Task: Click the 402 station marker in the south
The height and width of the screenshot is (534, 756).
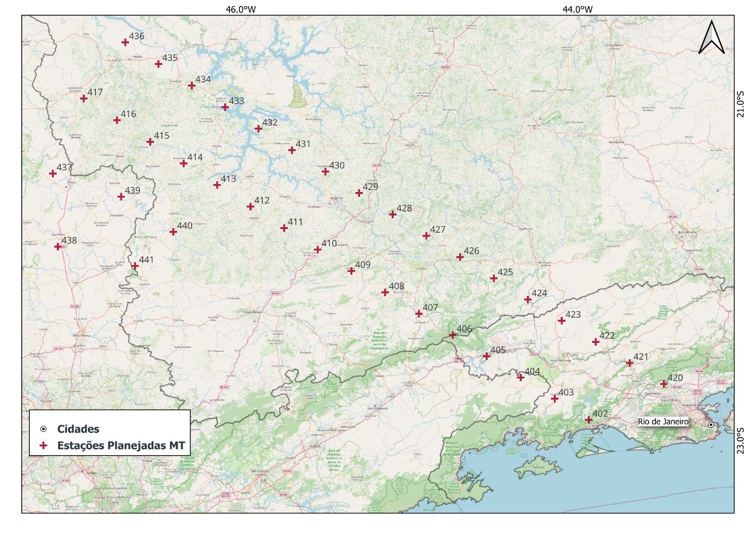Action: point(589,419)
